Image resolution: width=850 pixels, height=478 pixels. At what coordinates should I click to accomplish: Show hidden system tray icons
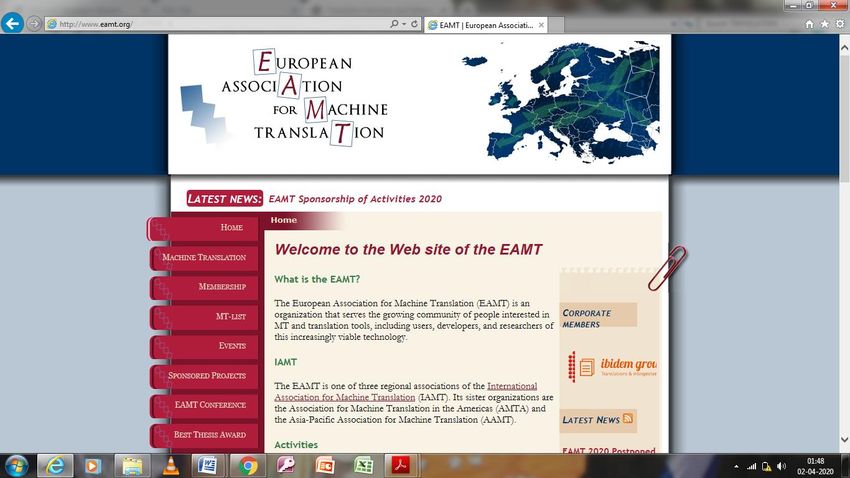736,466
